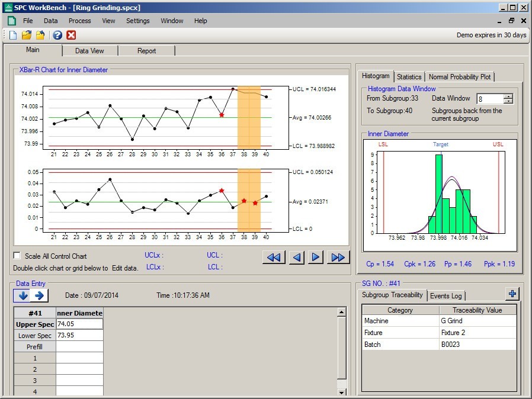Image resolution: width=532 pixels, height=399 pixels.
Task: Open the Report view
Action: tap(147, 50)
